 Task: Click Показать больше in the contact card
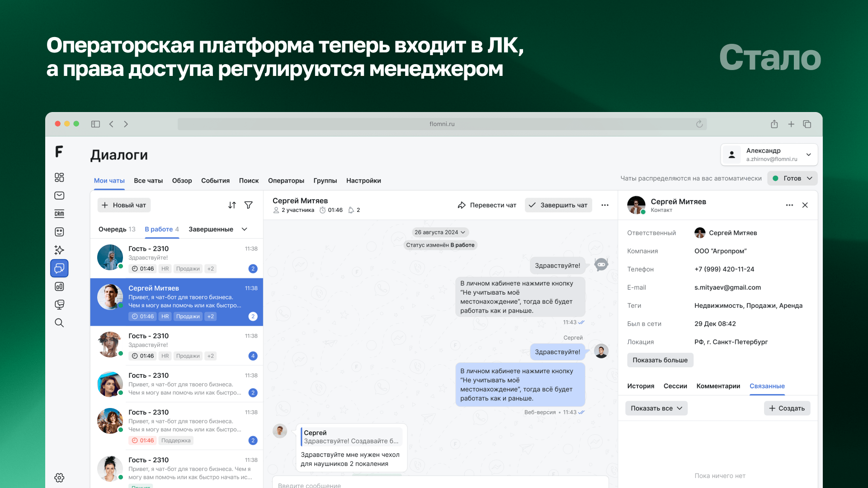pyautogui.click(x=660, y=360)
